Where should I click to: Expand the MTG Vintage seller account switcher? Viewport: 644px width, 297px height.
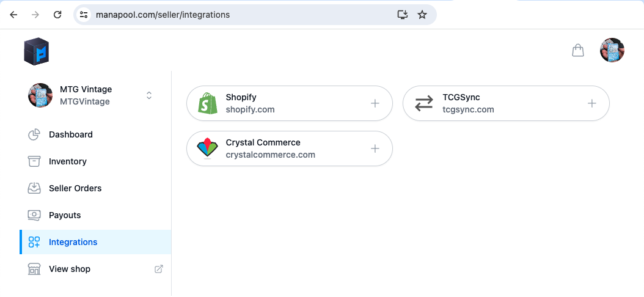pyautogui.click(x=149, y=95)
